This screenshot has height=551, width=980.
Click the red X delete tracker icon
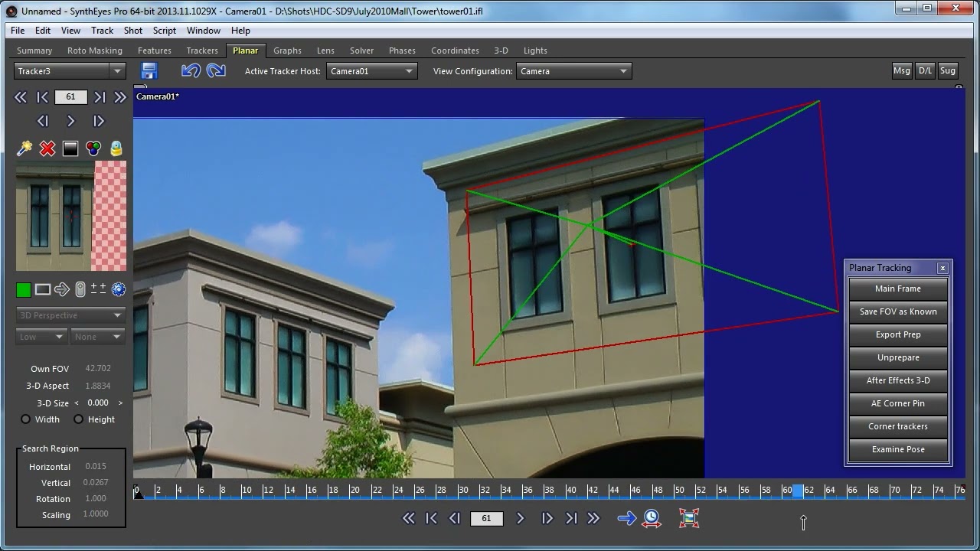(47, 148)
